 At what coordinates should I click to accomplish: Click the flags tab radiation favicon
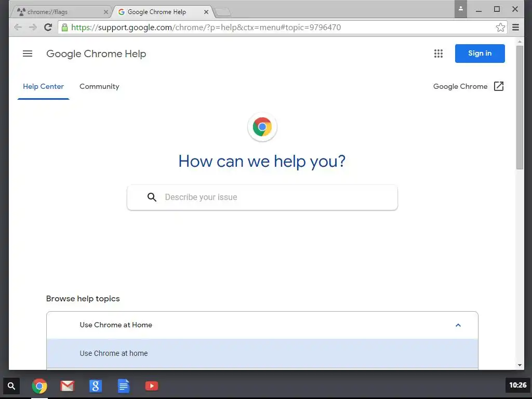coord(21,12)
